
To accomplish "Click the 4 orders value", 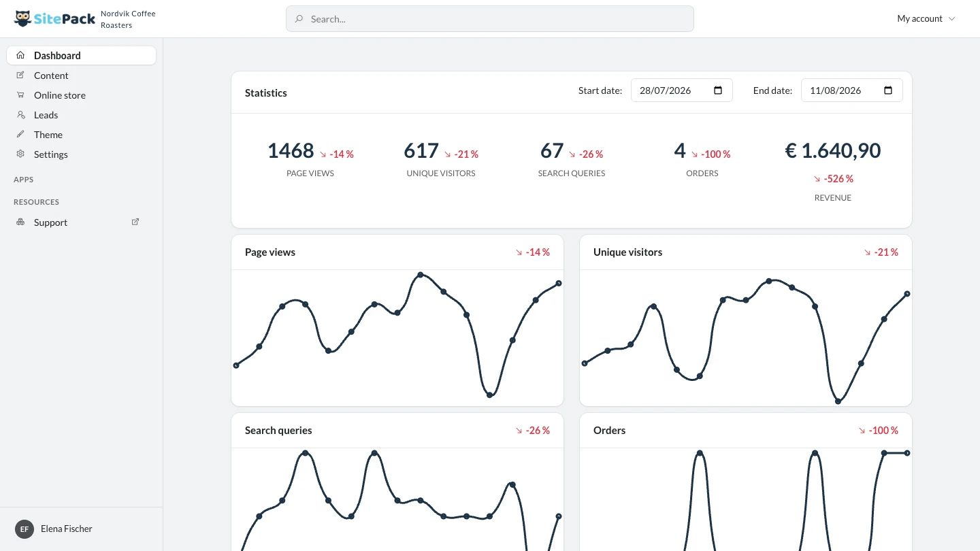I will pos(680,151).
